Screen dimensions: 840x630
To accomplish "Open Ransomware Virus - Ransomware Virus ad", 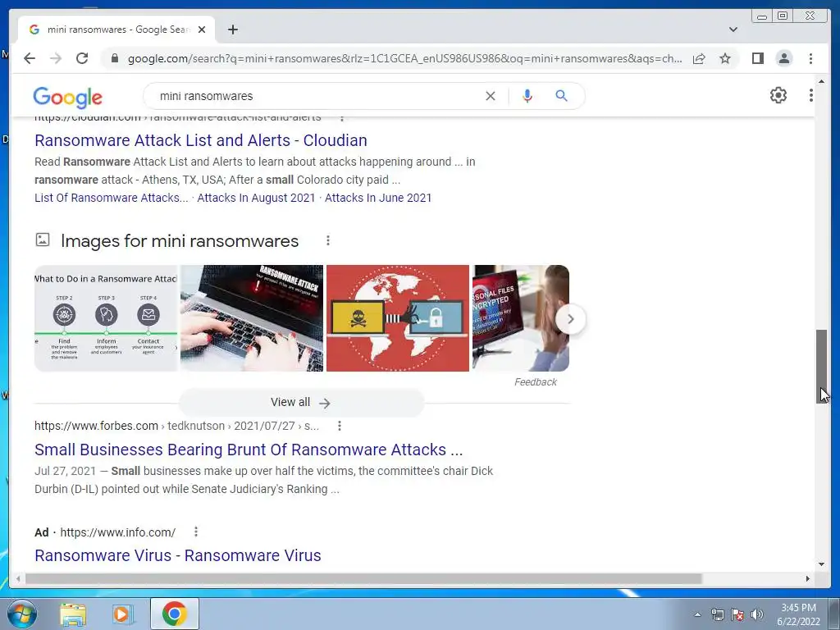I will click(x=178, y=555).
